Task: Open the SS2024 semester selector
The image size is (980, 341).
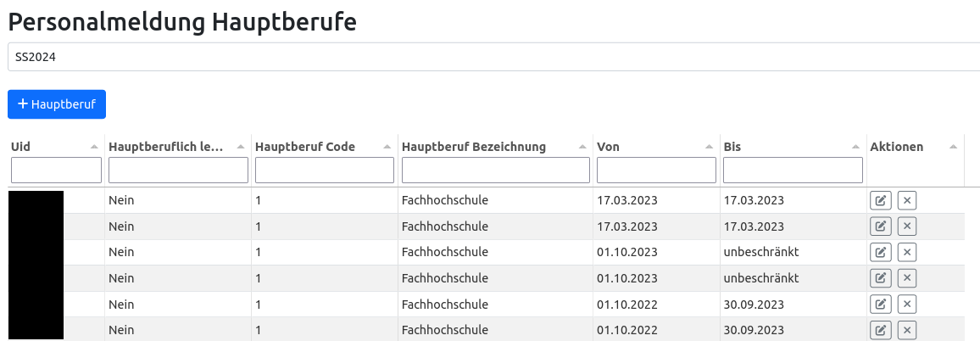Action: [x=492, y=57]
